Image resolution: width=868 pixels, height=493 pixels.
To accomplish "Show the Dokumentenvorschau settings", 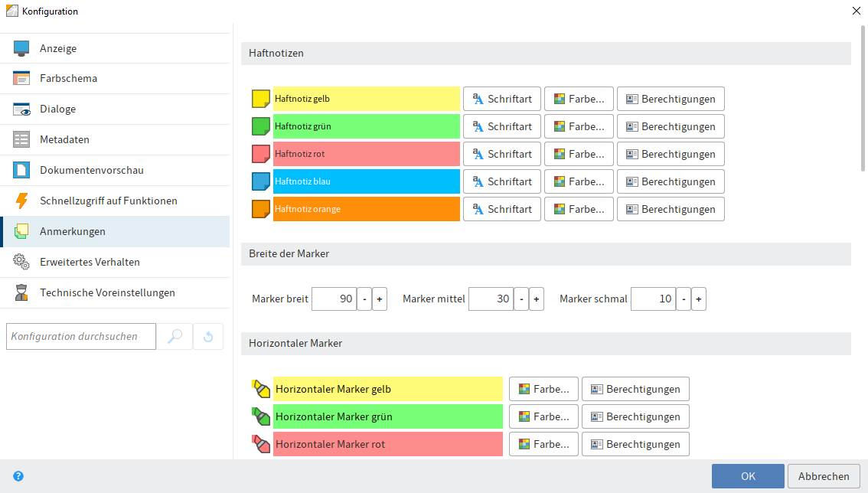I will click(115, 170).
